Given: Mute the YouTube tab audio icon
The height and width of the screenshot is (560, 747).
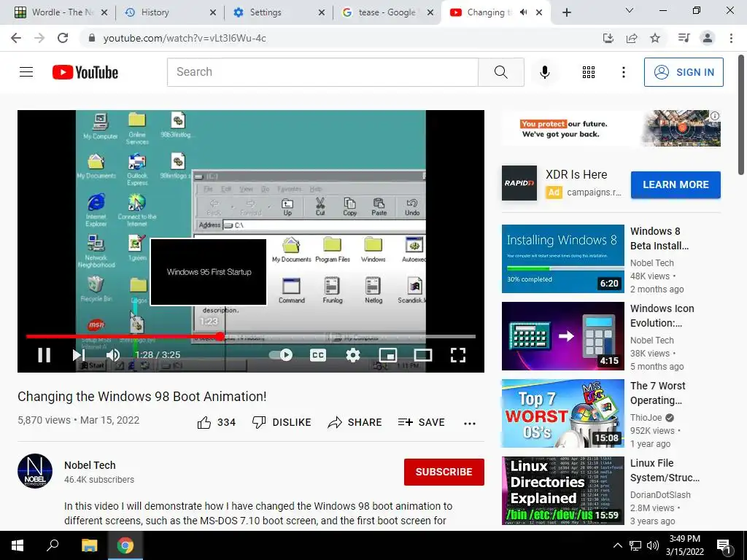Looking at the screenshot, I should point(523,12).
